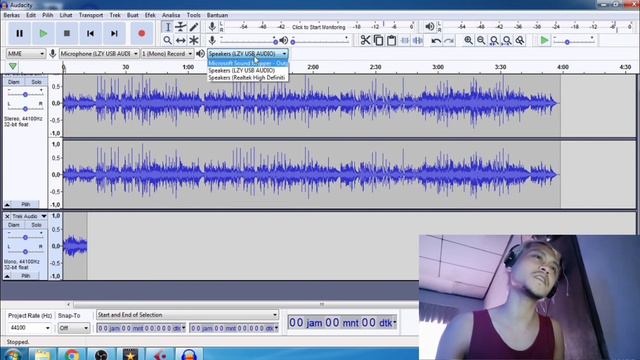
Task: Open the Analisa menu
Action: 171,15
